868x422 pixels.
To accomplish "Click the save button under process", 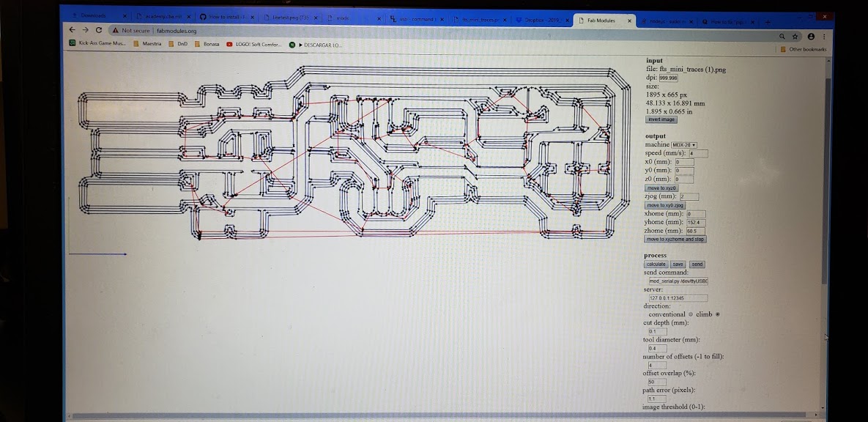I will tap(678, 264).
